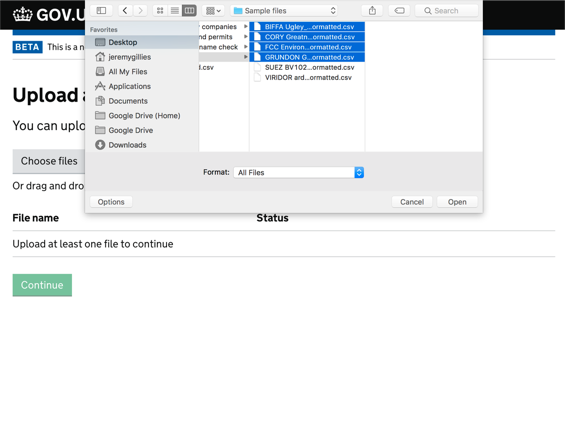Image resolution: width=565 pixels, height=434 pixels.
Task: Click the Search field in file dialog
Action: point(446,10)
